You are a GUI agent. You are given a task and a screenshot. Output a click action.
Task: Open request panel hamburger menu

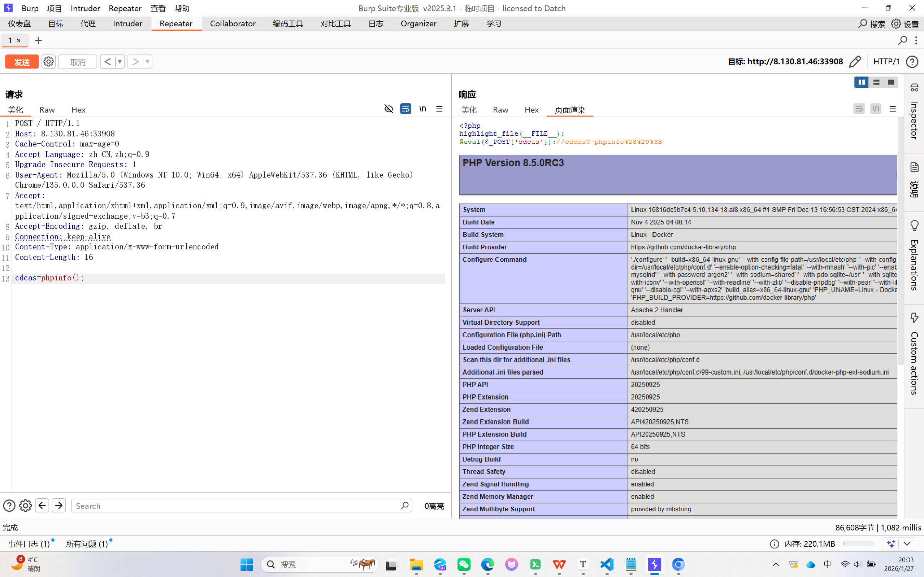point(439,109)
